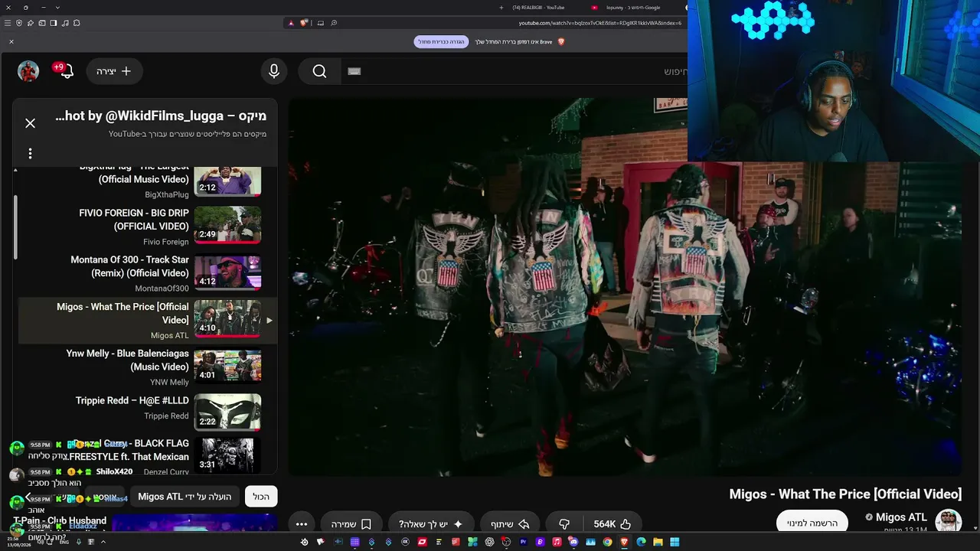Open File Explorer from the taskbar
The image size is (980, 551).
[658, 542]
